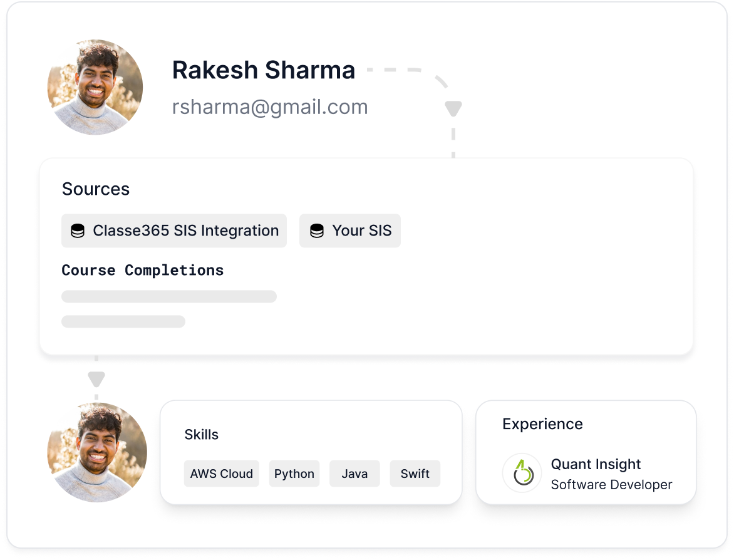Click the rsharma@gmail.com email address
Screen dimensions: 734x560
coord(270,107)
